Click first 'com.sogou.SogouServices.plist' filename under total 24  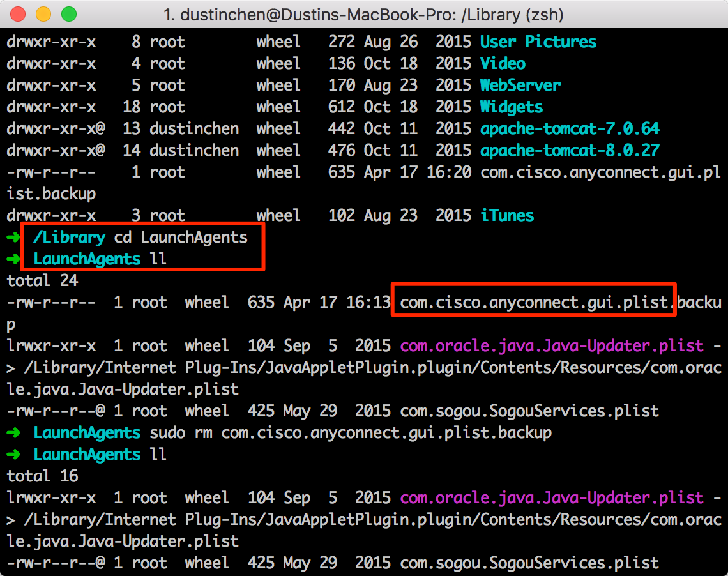point(529,411)
